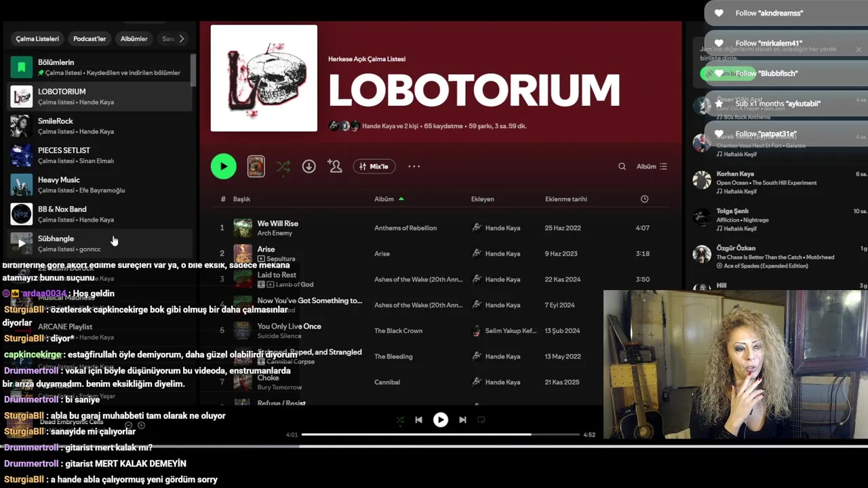Select the Podcast'ler filter chip
This screenshot has width=868, height=488.
90,39
